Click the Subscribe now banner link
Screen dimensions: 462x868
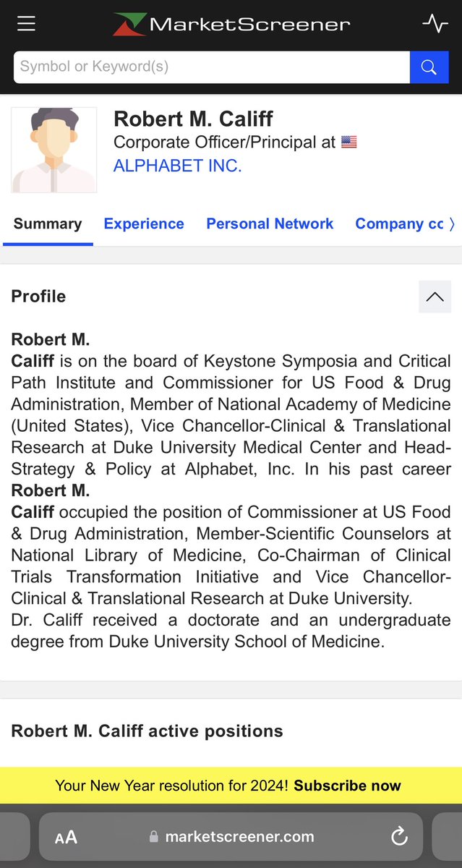tap(347, 786)
